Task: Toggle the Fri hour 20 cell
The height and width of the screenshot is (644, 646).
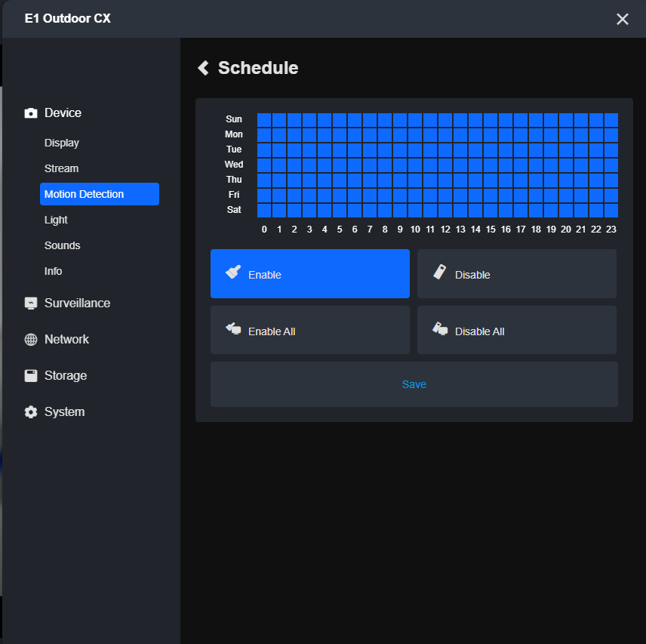Action: (566, 196)
